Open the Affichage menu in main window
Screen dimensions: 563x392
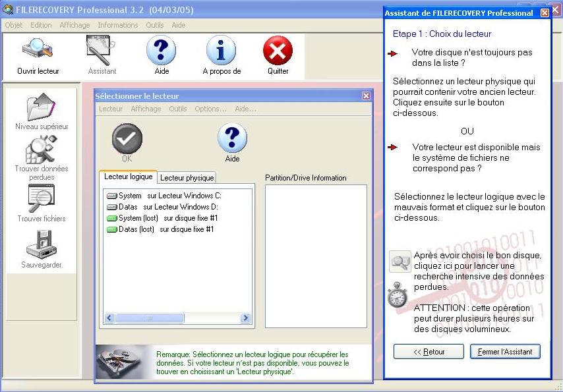[74, 25]
